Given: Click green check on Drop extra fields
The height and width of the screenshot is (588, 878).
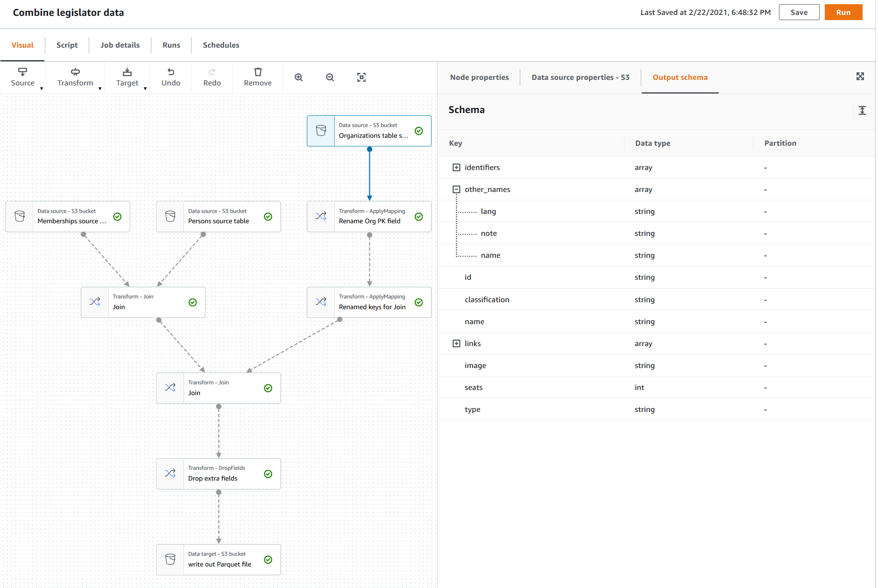Looking at the screenshot, I should [268, 474].
